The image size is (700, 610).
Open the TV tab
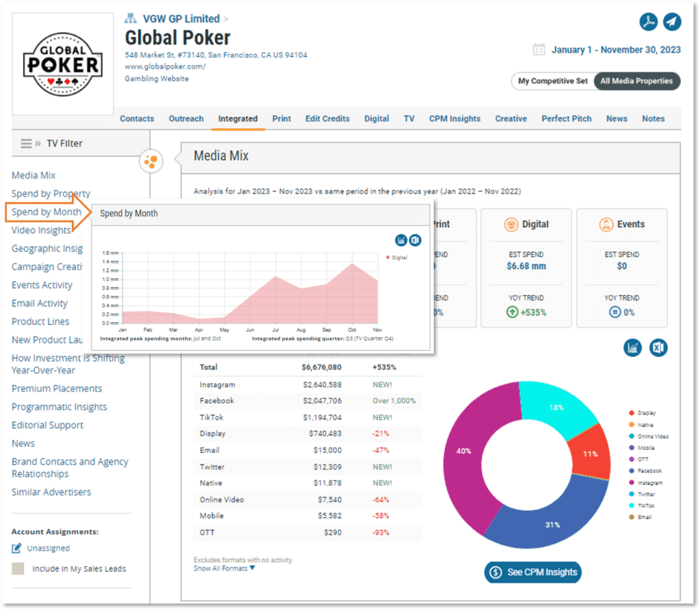[x=409, y=118]
